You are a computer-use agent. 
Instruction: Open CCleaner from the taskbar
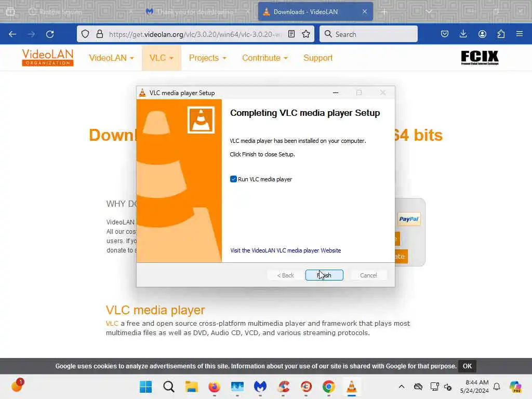283,387
